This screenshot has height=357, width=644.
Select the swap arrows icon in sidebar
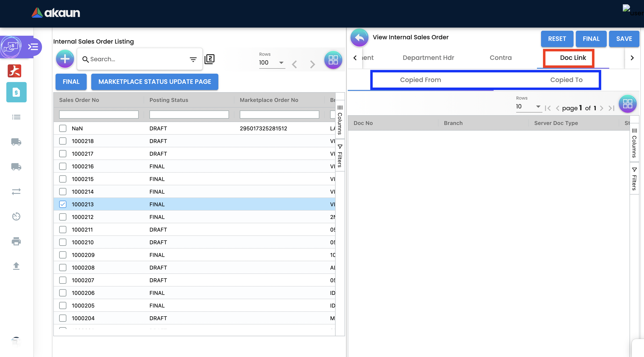16,192
